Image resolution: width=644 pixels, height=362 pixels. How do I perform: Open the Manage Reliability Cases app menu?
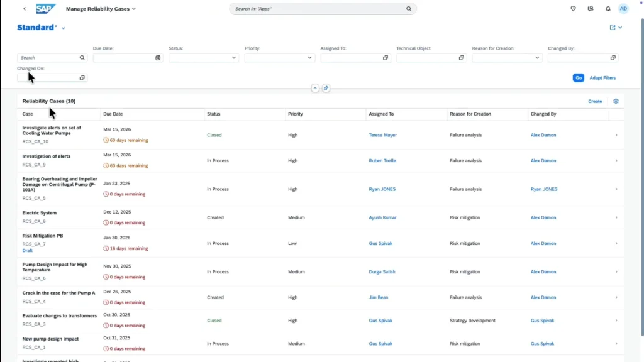[101, 9]
